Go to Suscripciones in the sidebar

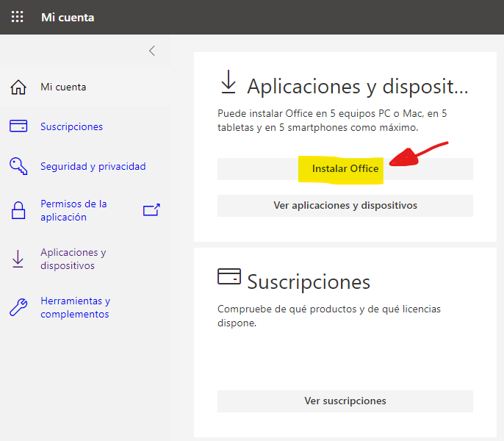click(x=72, y=126)
